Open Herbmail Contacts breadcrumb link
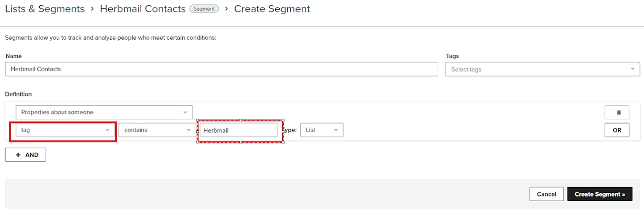This screenshot has width=644, height=221. pyautogui.click(x=143, y=9)
